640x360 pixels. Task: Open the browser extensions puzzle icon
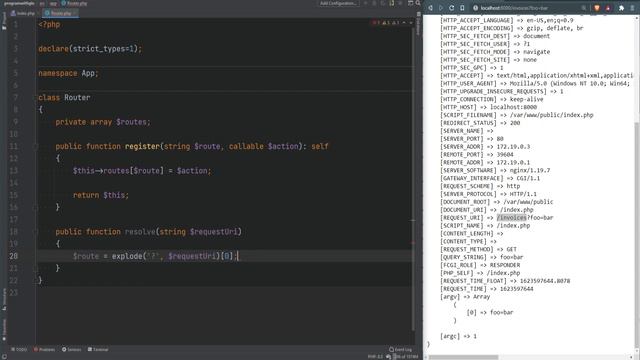pos(621,8)
